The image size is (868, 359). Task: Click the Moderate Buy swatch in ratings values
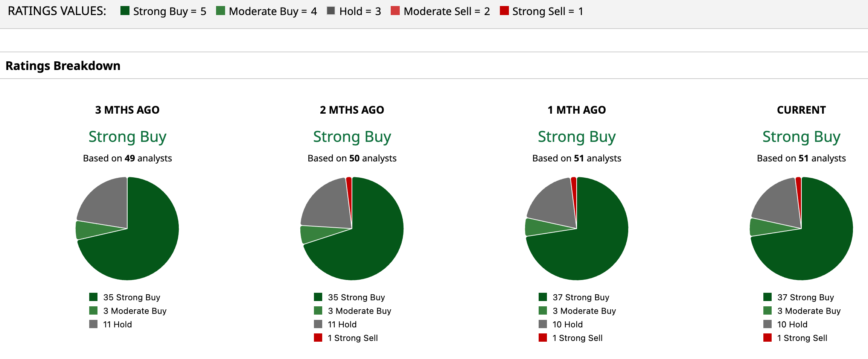pyautogui.click(x=221, y=11)
